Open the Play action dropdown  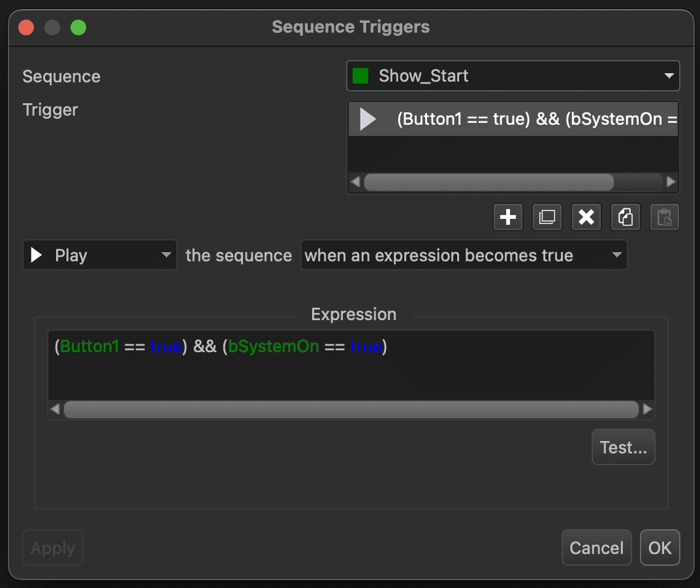[100, 255]
